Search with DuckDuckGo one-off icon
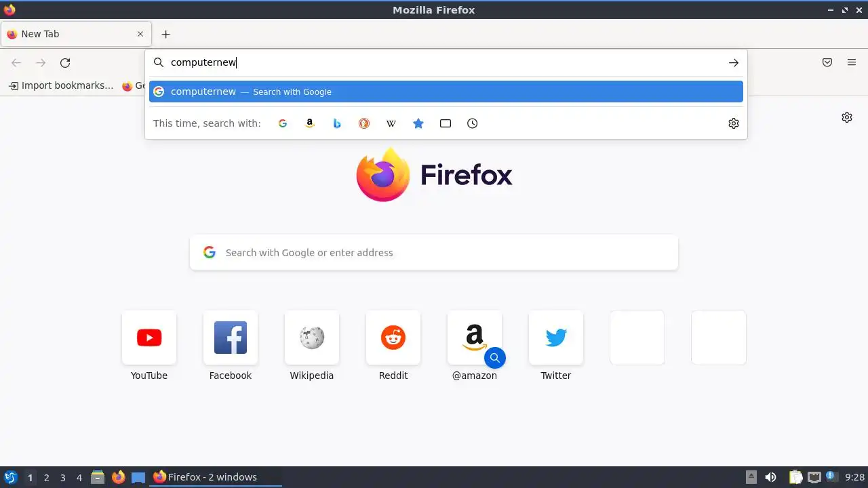 click(x=364, y=123)
